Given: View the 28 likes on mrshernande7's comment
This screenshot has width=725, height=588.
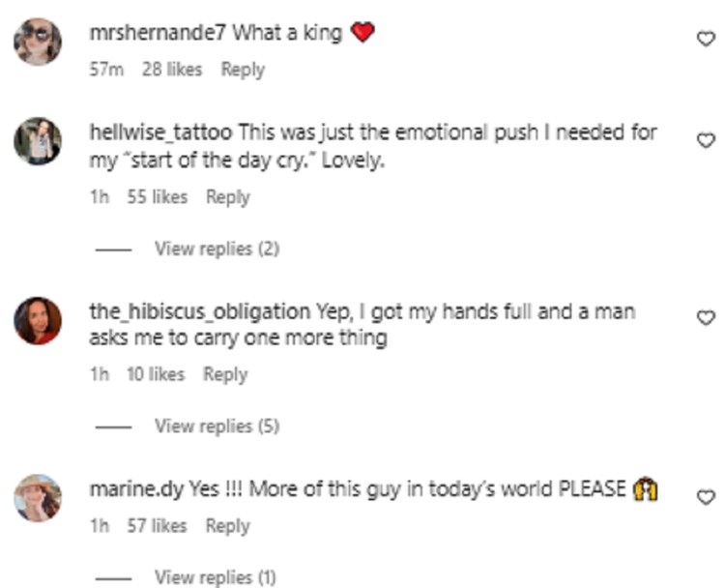Looking at the screenshot, I should [172, 70].
